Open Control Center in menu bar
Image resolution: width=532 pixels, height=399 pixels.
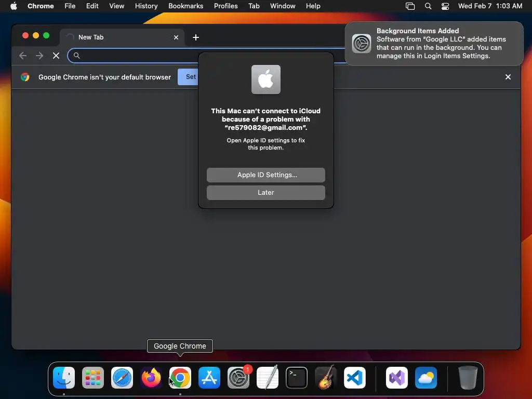point(445,6)
